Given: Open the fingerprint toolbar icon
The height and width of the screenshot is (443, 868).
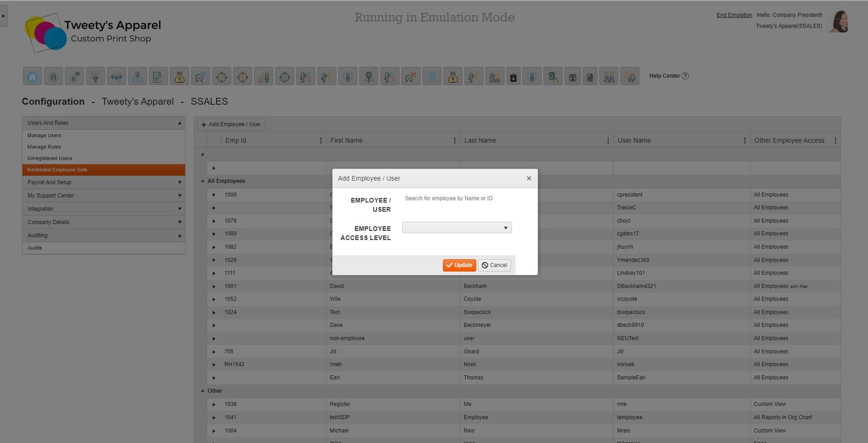Looking at the screenshot, I should click(432, 76).
